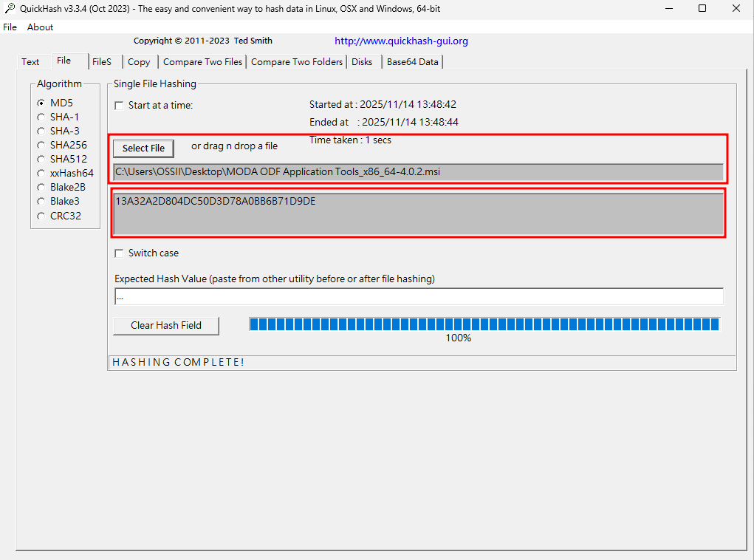Image resolution: width=754 pixels, height=560 pixels.
Task: Switch to Base64 Data tab
Action: coord(412,62)
